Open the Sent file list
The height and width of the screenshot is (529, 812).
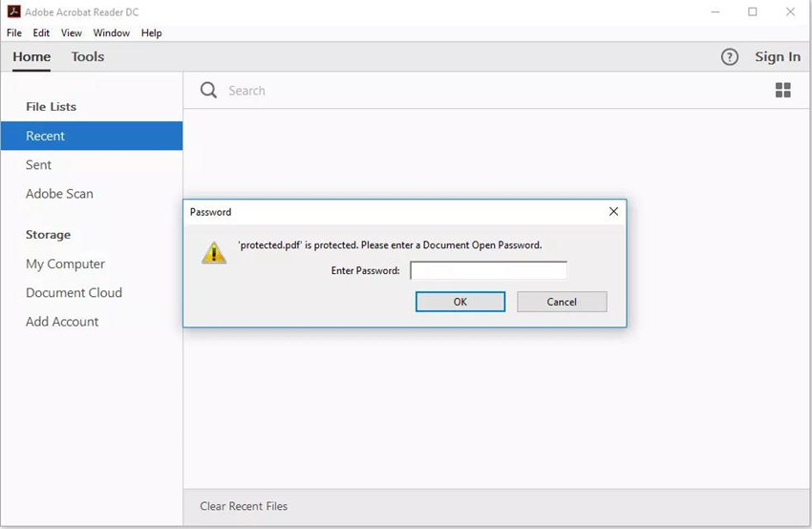pyautogui.click(x=39, y=164)
